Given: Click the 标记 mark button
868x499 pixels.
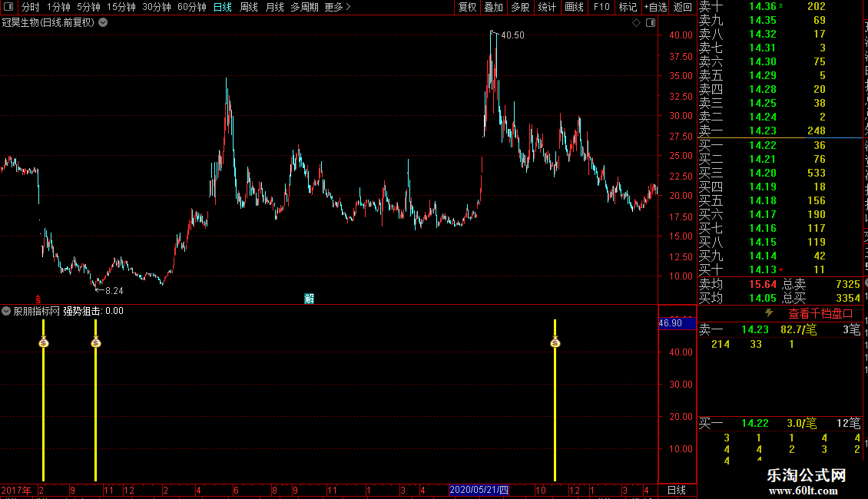Looking at the screenshot, I should [x=628, y=7].
